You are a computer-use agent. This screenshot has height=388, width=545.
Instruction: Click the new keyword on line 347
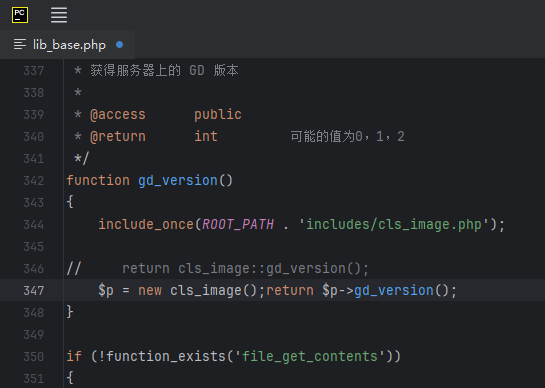tap(150, 291)
